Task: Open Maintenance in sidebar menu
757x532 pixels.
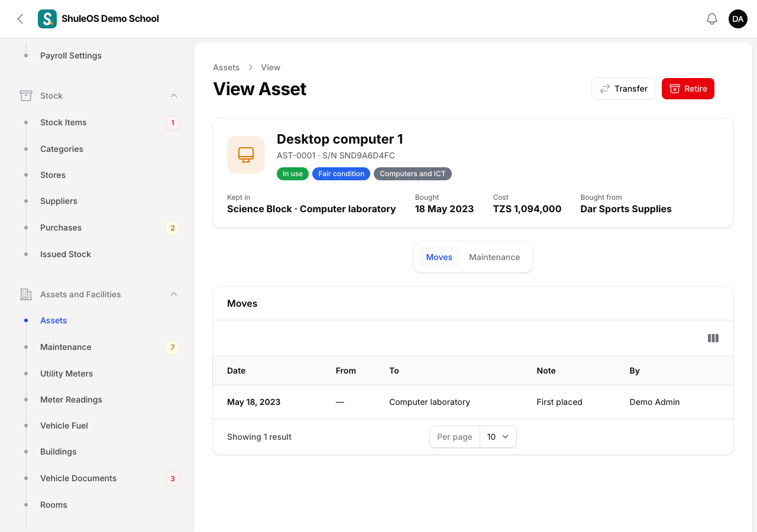Action: [x=66, y=347]
